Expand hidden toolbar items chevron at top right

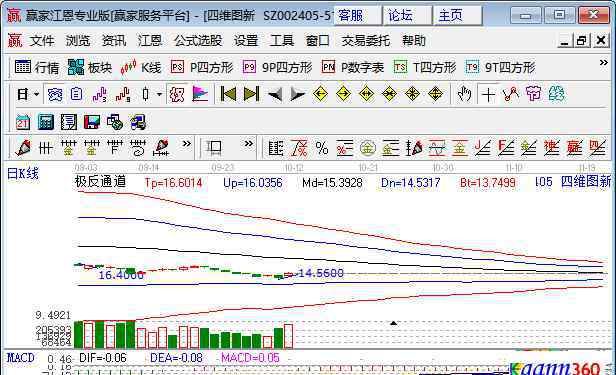pyautogui.click(x=604, y=63)
